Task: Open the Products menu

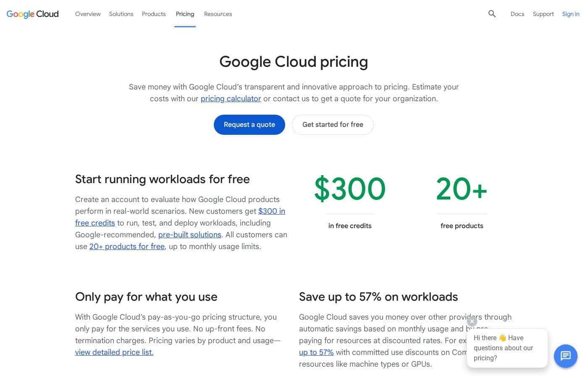Action: (x=154, y=14)
